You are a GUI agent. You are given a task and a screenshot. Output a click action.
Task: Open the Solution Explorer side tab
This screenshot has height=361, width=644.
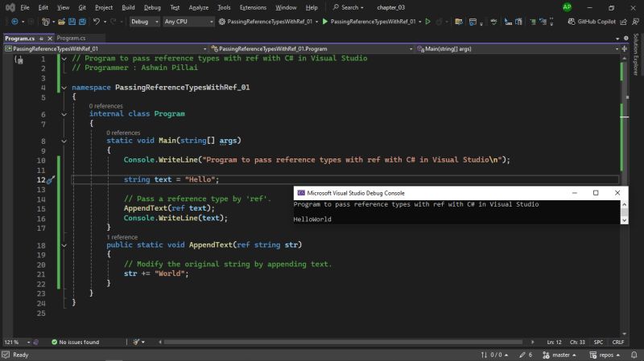point(636,54)
